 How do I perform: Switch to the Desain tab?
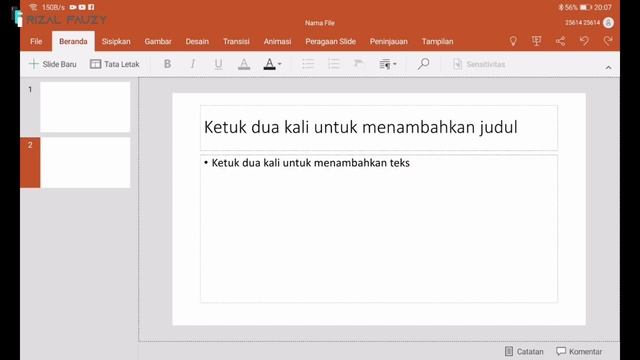(x=197, y=42)
